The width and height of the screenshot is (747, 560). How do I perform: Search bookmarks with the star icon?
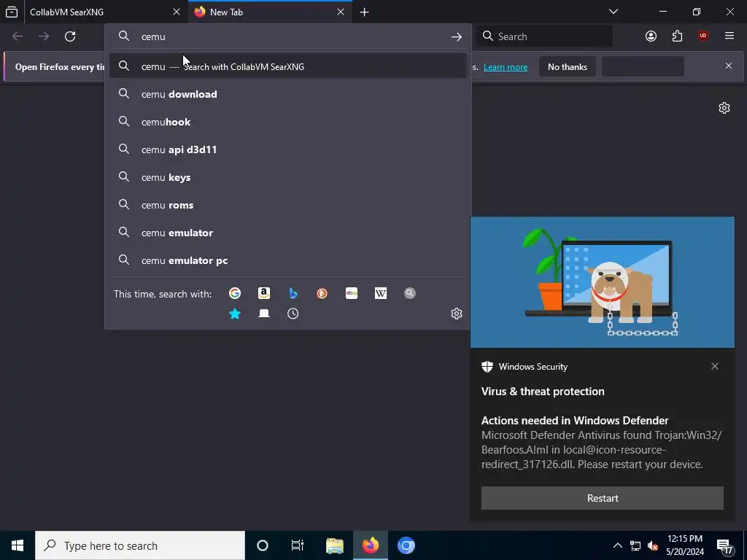point(234,314)
